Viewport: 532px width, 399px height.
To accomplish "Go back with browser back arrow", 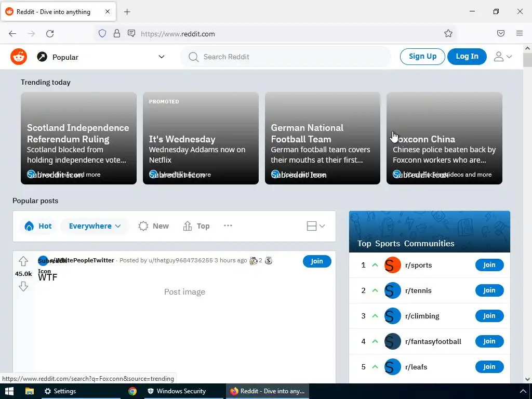I will [12, 34].
